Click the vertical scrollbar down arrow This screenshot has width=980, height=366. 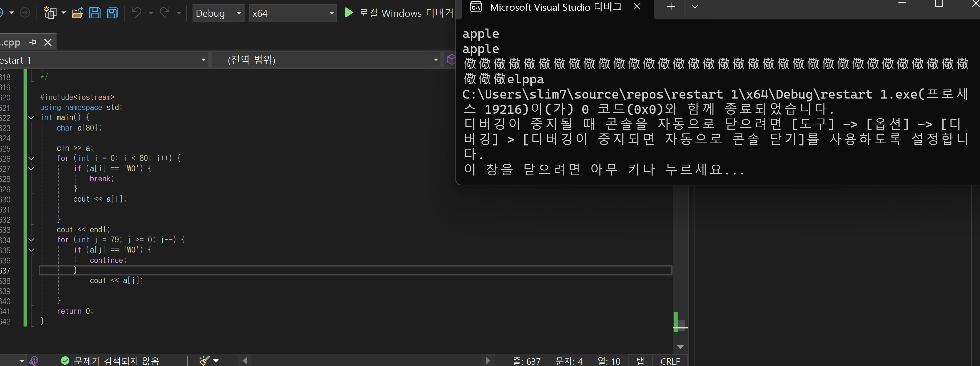pyautogui.click(x=681, y=347)
